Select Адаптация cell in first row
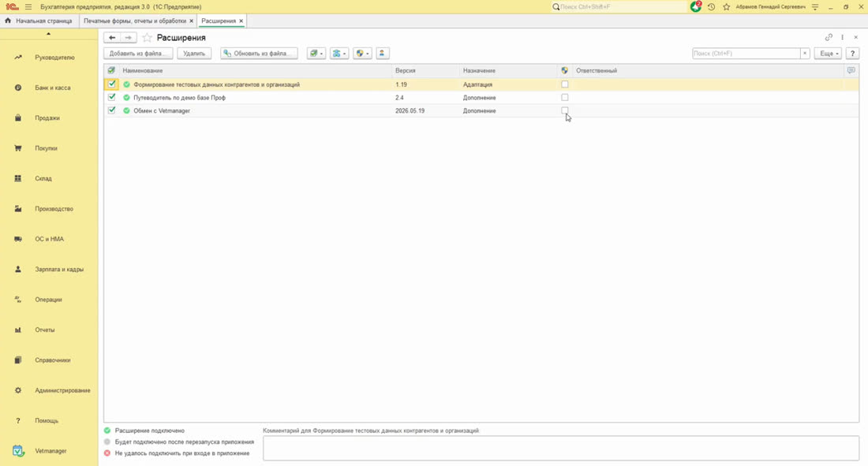 pos(477,84)
